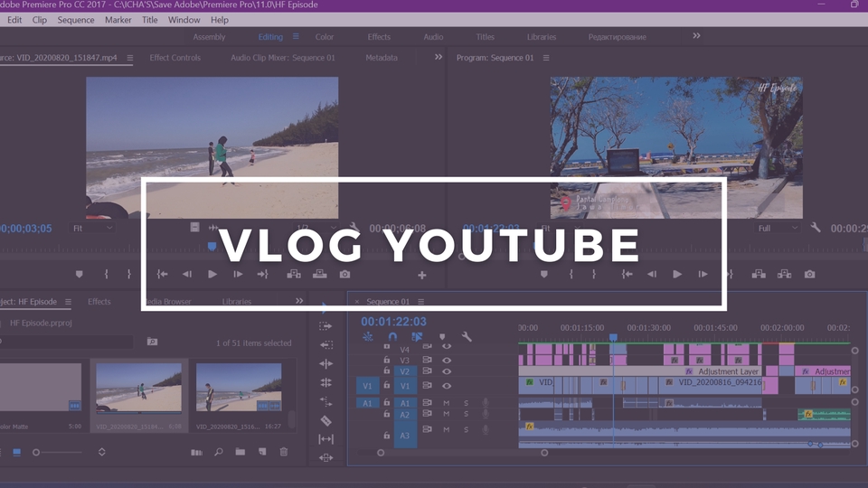Click Extract in the Program monitor
Screen dimensions: 868x488
[784, 275]
